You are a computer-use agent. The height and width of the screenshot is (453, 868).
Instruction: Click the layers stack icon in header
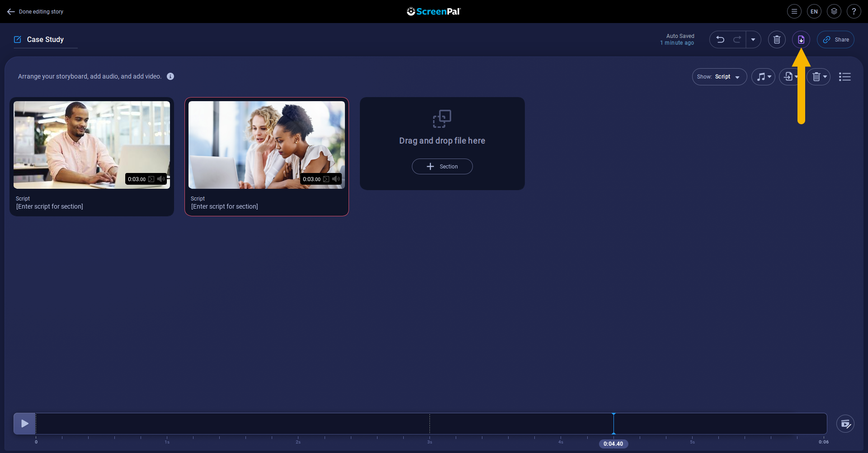click(x=834, y=12)
